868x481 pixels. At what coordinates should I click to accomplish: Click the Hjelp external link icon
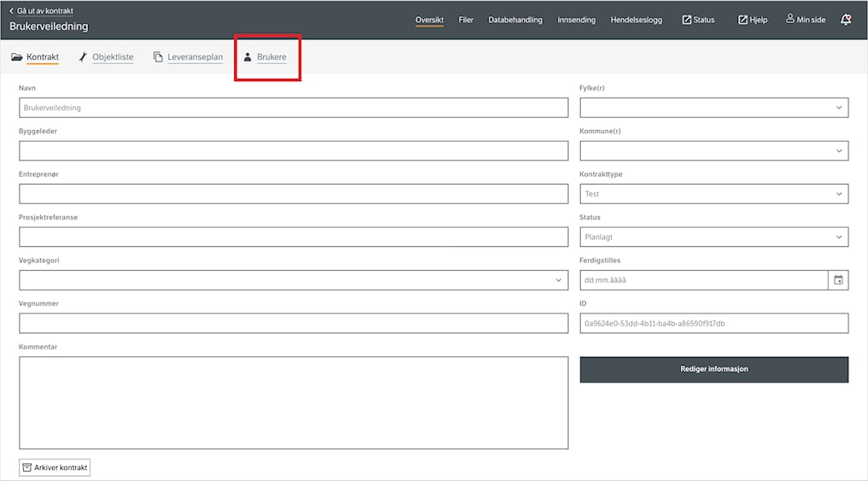pyautogui.click(x=743, y=20)
